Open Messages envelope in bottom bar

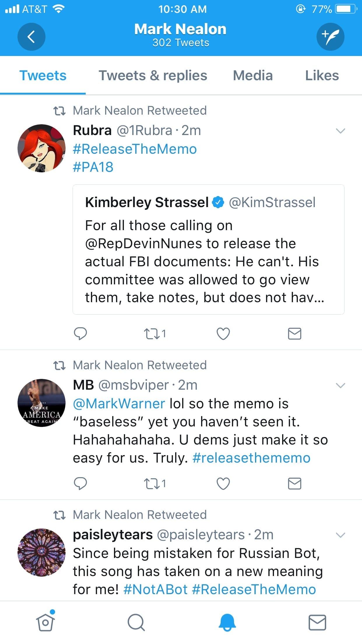click(317, 622)
